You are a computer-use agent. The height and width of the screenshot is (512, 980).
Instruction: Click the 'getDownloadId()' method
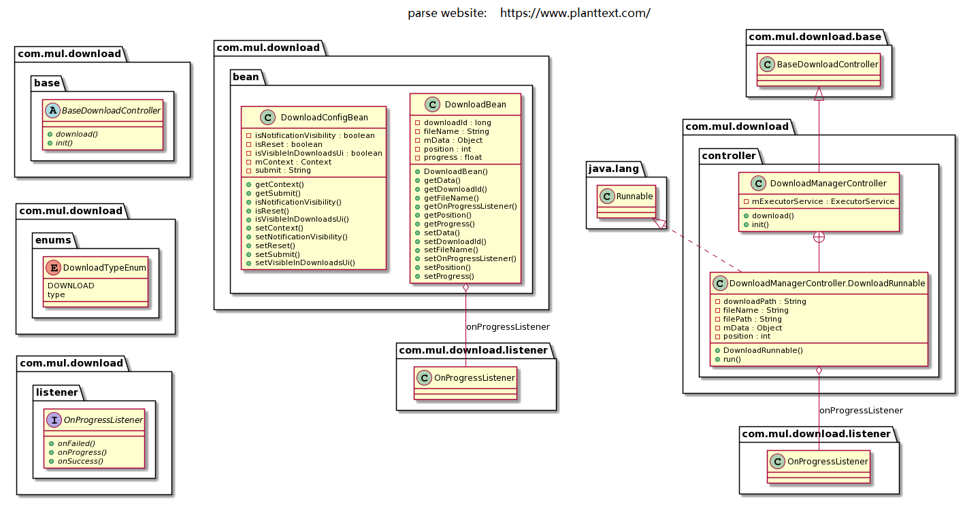pyautogui.click(x=455, y=189)
